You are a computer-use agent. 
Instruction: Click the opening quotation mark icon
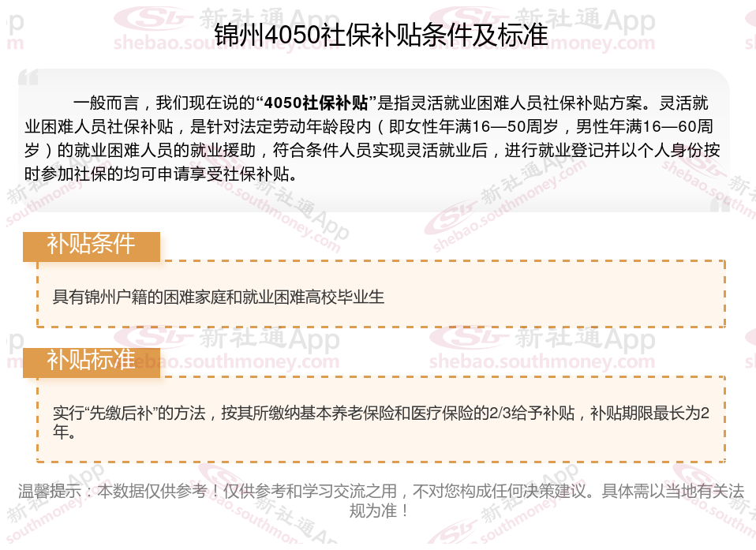click(x=28, y=77)
